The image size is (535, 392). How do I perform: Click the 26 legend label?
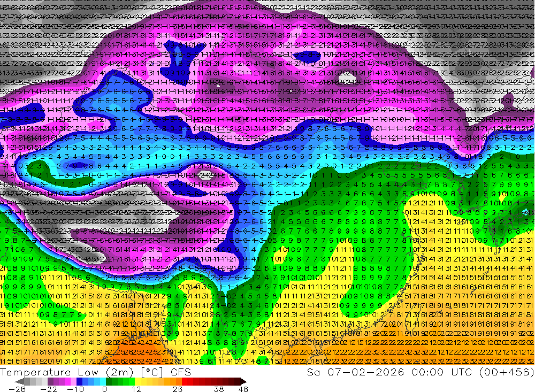pyautogui.click(x=178, y=389)
